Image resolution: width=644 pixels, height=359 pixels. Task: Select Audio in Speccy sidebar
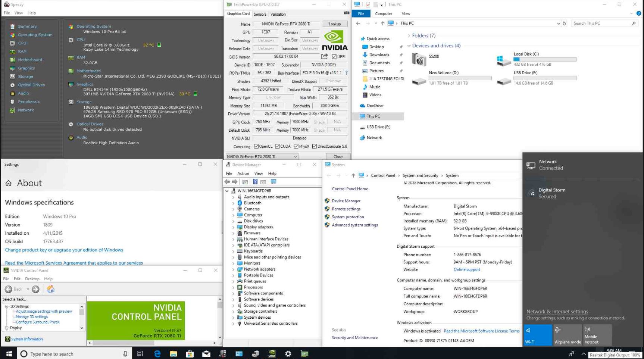23,93
